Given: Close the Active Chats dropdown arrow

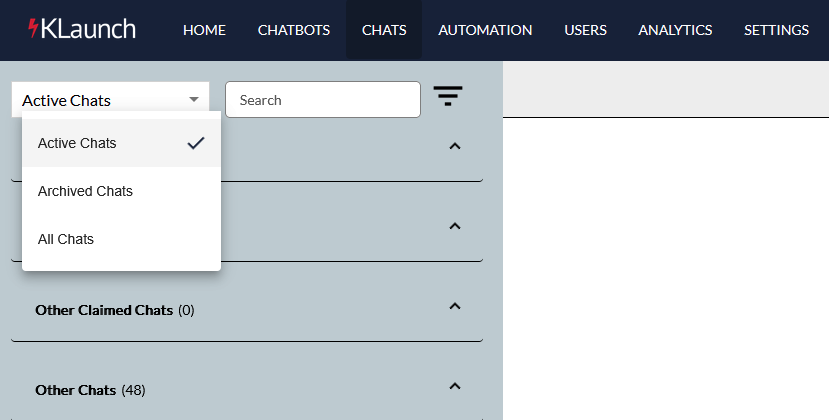Looking at the screenshot, I should coord(194,99).
